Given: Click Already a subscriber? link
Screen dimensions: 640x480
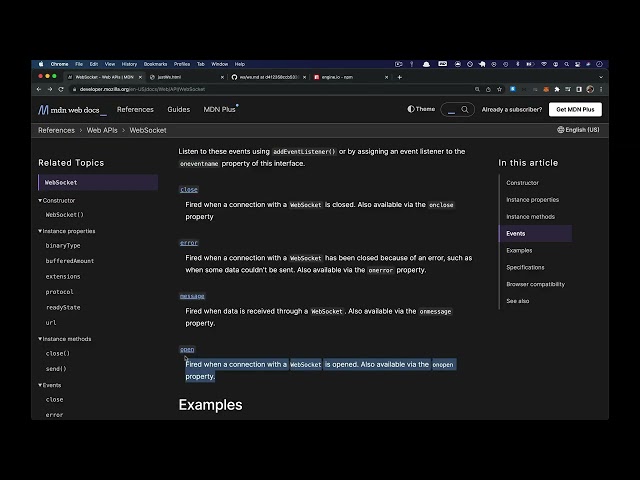Looking at the screenshot, I should click(x=512, y=109).
